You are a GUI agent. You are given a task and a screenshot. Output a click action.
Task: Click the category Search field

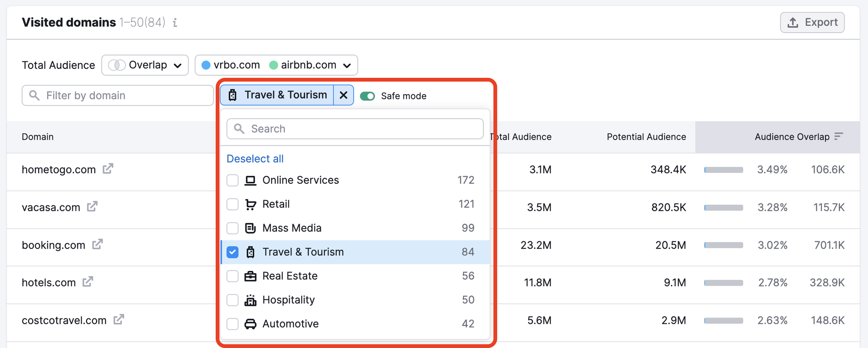tap(355, 129)
